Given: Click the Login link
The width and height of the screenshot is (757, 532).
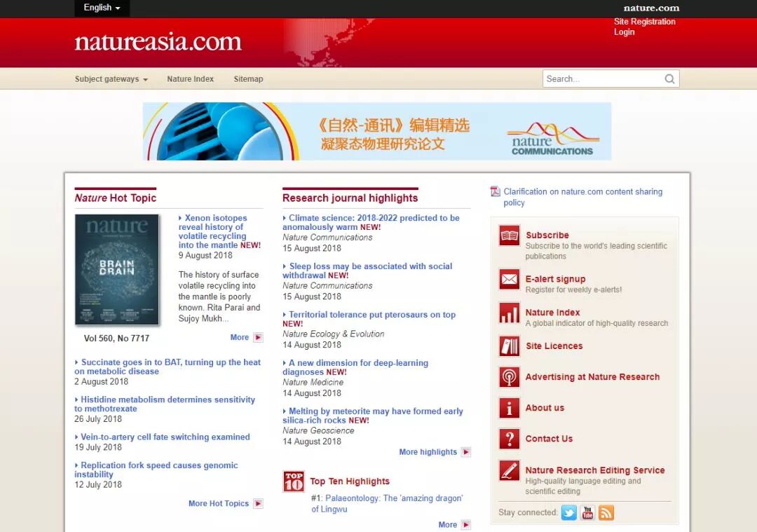Looking at the screenshot, I should (x=624, y=32).
